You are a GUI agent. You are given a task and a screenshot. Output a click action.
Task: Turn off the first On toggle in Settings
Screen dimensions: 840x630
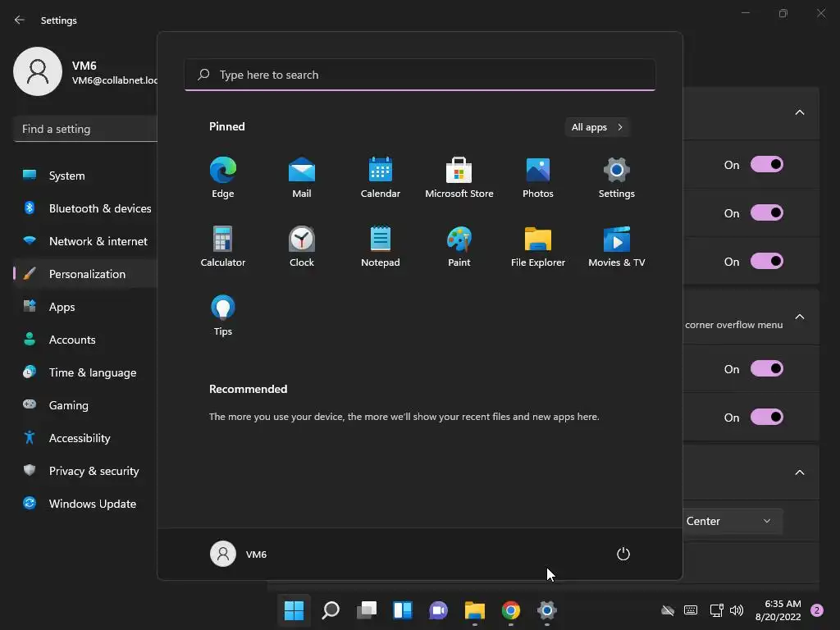(x=767, y=164)
